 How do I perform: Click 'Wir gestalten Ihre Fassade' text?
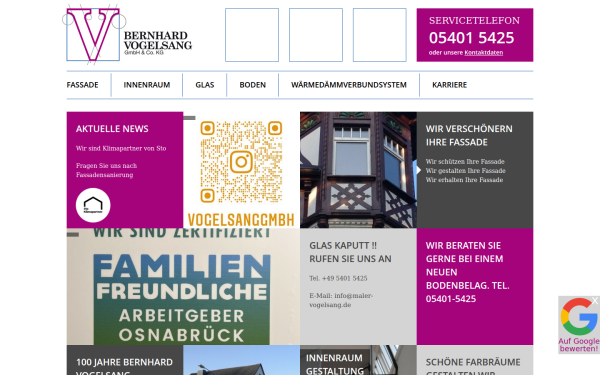click(466, 171)
